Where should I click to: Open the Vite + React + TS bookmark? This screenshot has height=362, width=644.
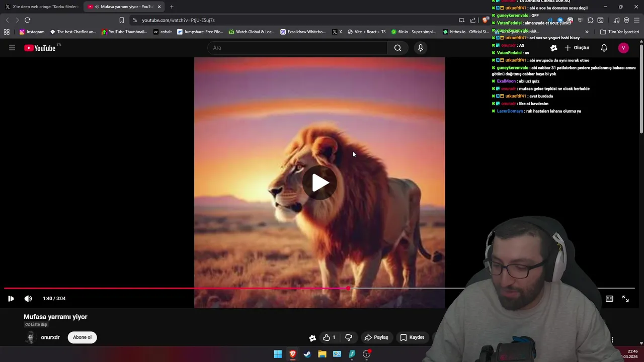366,32
